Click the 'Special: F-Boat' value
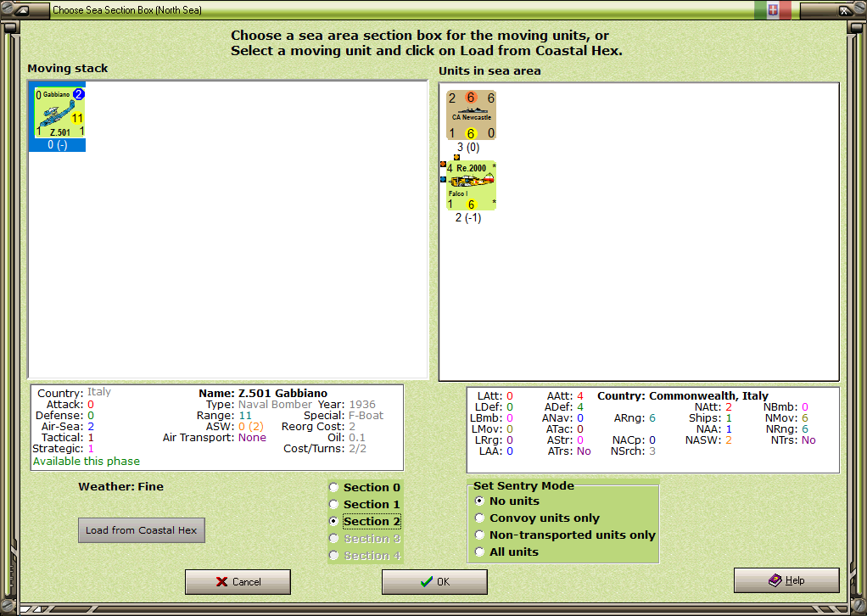 [344, 415]
